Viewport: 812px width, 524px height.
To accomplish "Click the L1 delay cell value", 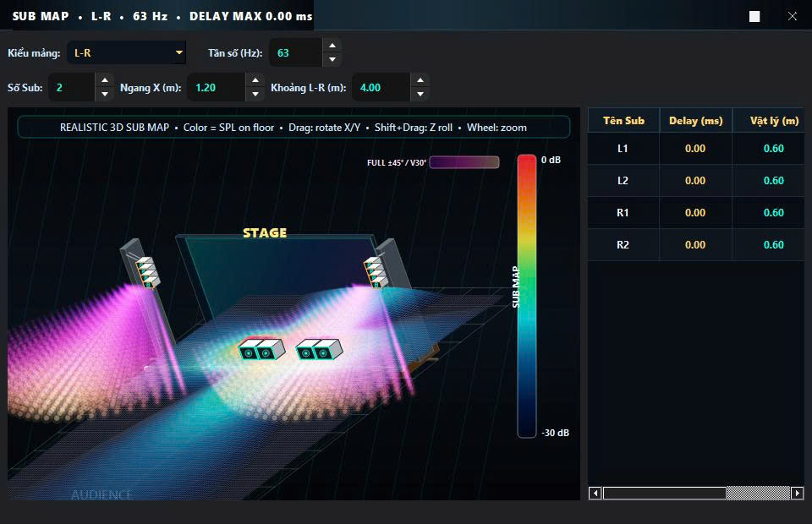I will [695, 149].
